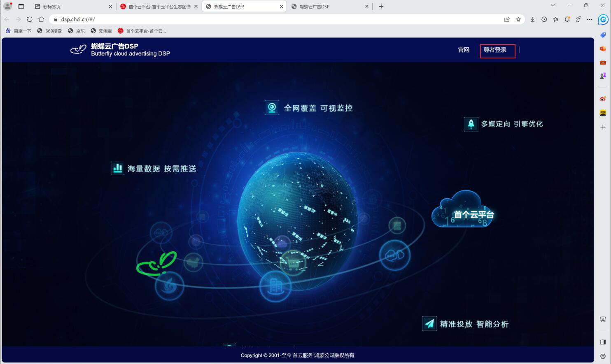Click the paper plane icon beside 精准投放 智能分析
611x364 pixels.
click(x=429, y=324)
